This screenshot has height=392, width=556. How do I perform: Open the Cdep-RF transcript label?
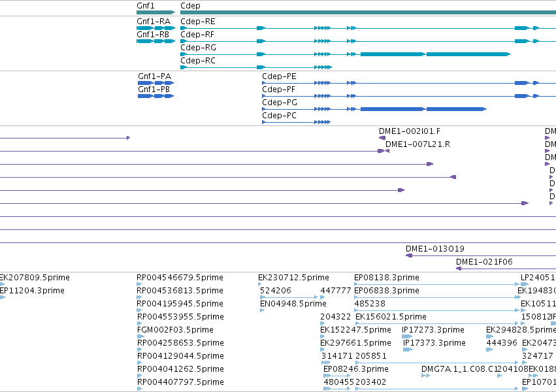point(197,35)
